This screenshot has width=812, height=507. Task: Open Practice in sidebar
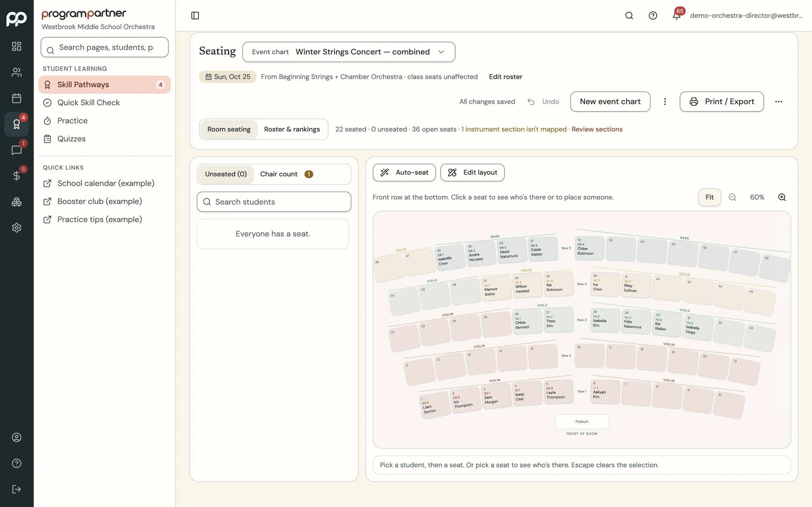(105, 121)
